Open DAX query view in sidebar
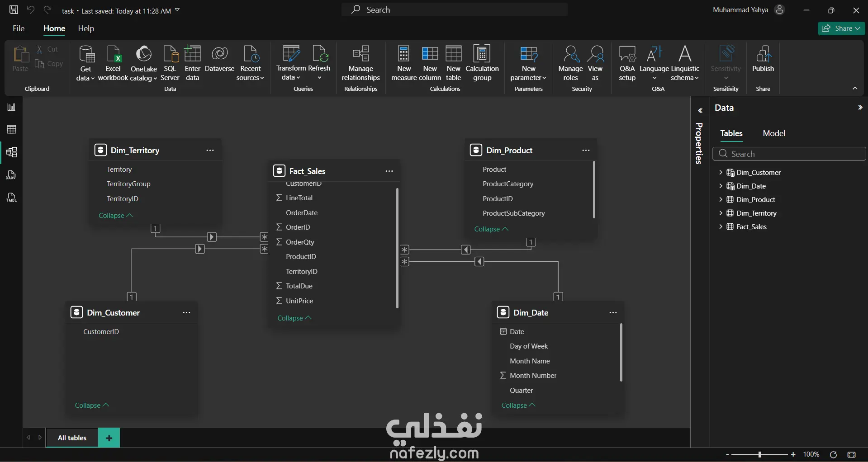This screenshot has height=462, width=868. point(11,175)
